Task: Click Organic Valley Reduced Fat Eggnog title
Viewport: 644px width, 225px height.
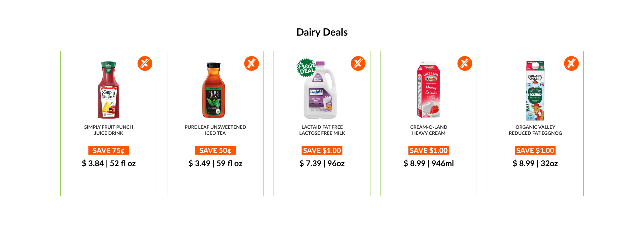Action: [x=535, y=130]
